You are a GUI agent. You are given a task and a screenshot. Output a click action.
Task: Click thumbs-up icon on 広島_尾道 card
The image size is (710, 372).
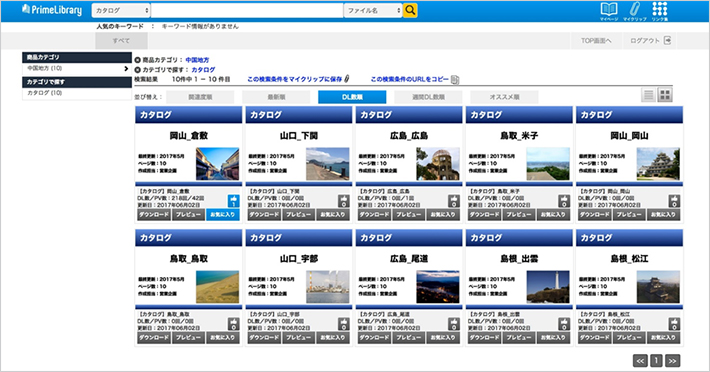pos(454,324)
